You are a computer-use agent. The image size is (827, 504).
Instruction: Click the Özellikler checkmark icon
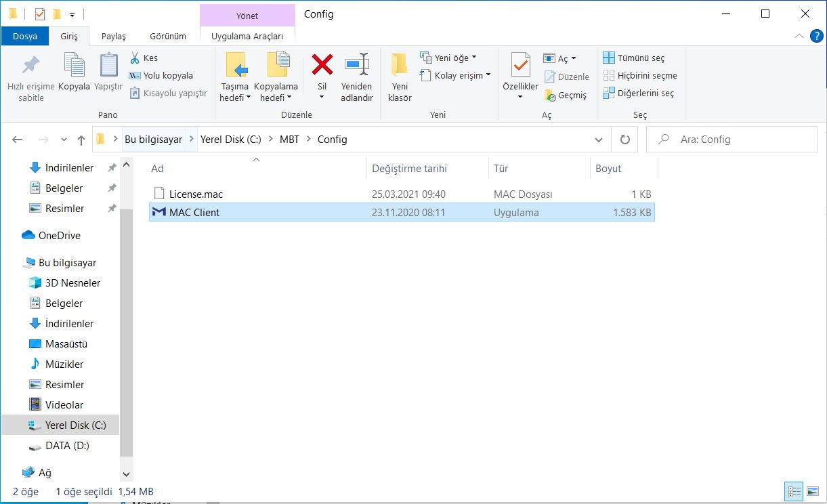520,65
